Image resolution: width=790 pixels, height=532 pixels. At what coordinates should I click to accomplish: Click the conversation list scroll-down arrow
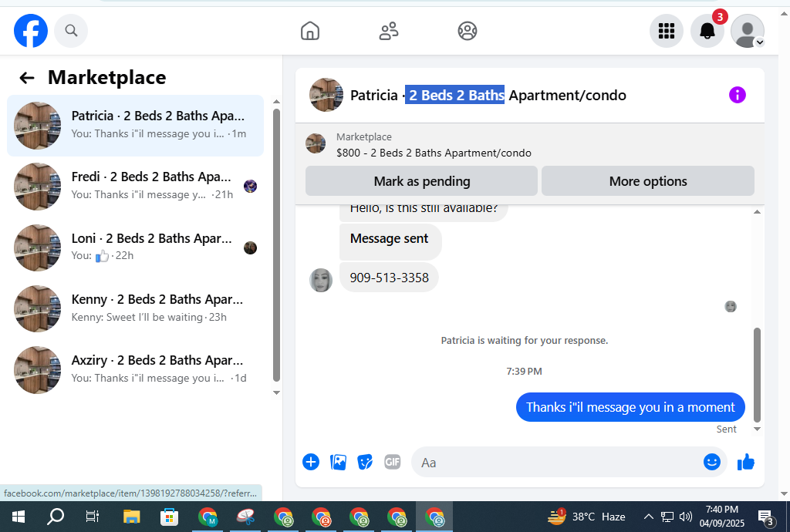pos(276,392)
